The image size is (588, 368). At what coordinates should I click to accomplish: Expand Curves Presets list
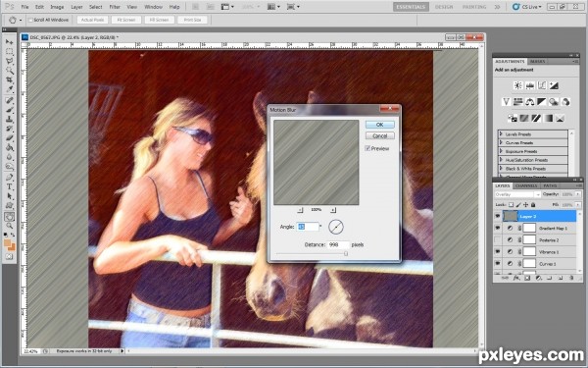501,142
